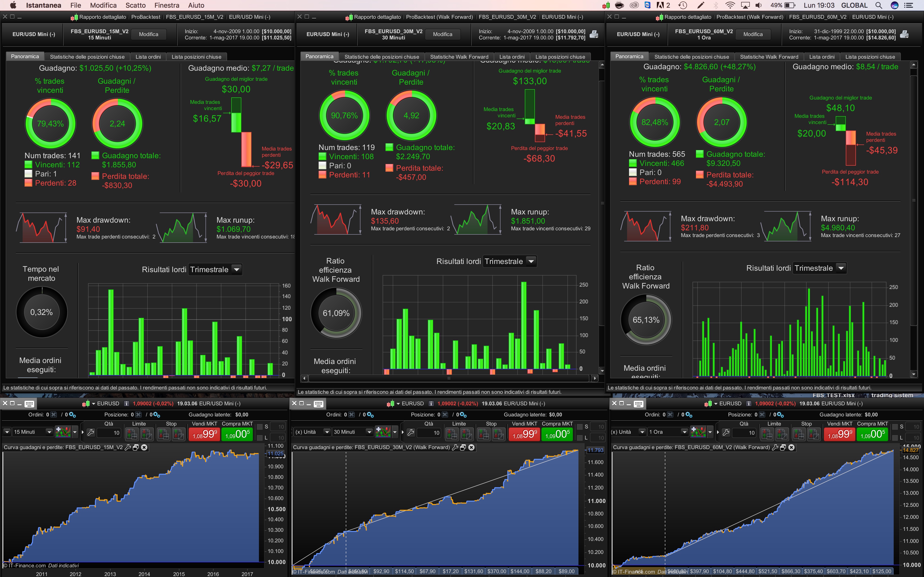Open keyboard shortcuts icon in first EURUSD chart
924x577 pixels.
(29, 404)
